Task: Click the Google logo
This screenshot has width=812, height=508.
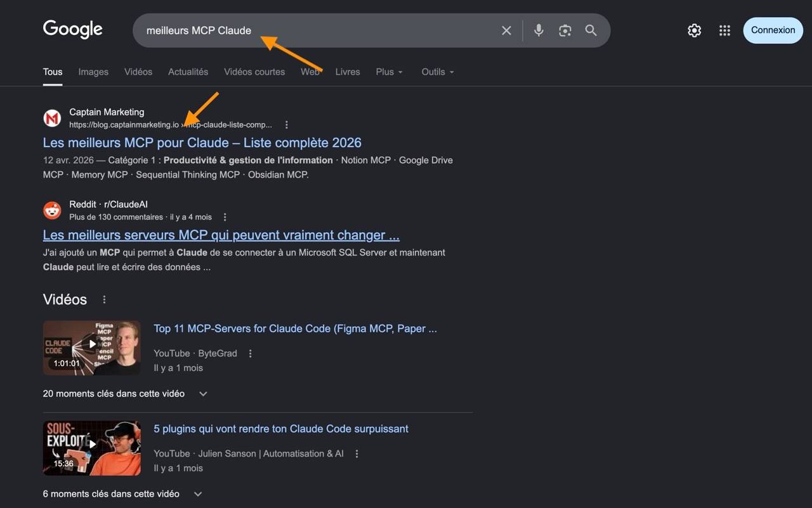Action: pos(72,29)
